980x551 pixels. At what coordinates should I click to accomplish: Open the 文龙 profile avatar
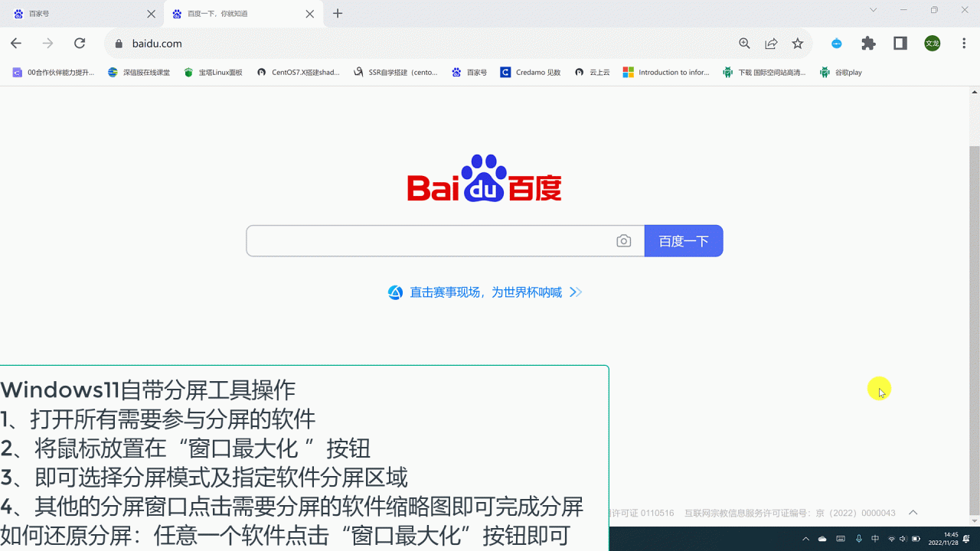point(933,44)
